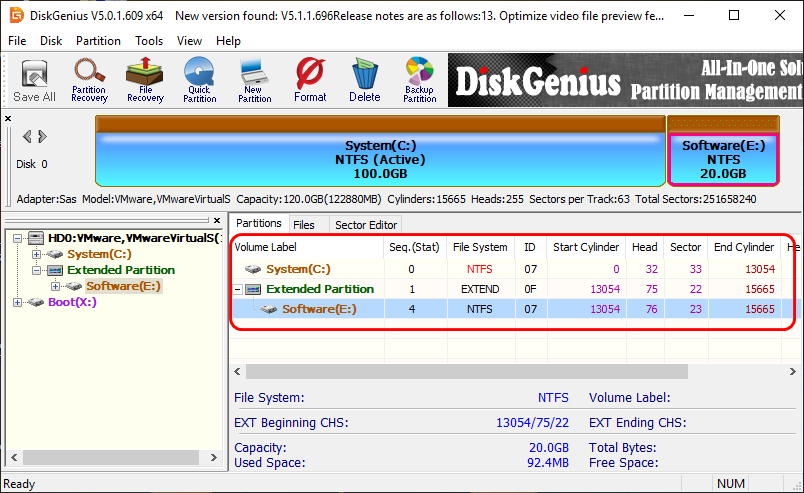Image resolution: width=804 pixels, height=493 pixels.
Task: Open the Disk menu
Action: tap(51, 41)
